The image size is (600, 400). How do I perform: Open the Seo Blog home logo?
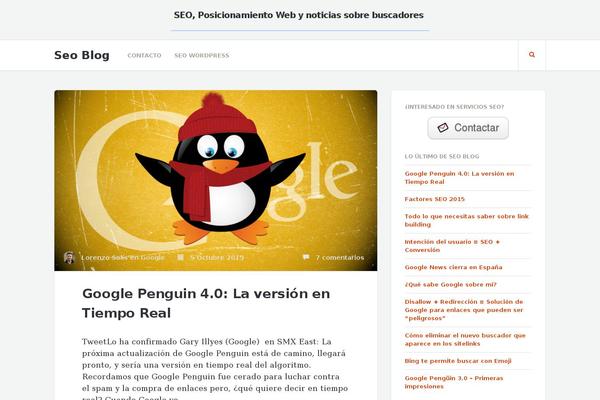[82, 55]
